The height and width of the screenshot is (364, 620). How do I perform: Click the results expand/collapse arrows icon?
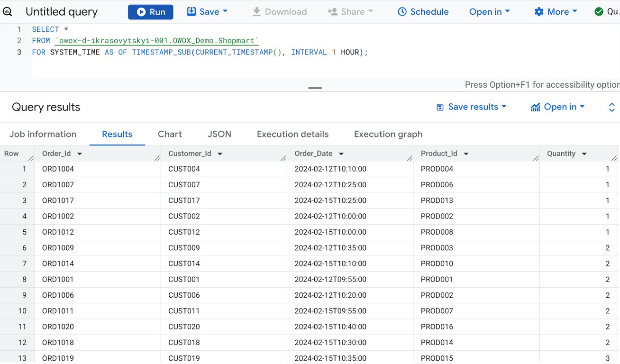click(611, 107)
